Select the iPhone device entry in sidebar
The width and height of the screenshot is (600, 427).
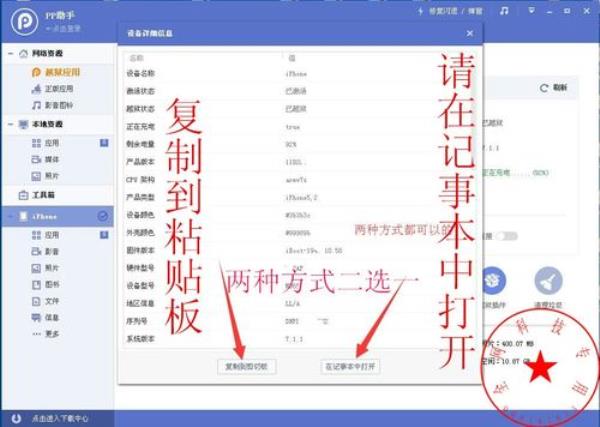pos(57,217)
